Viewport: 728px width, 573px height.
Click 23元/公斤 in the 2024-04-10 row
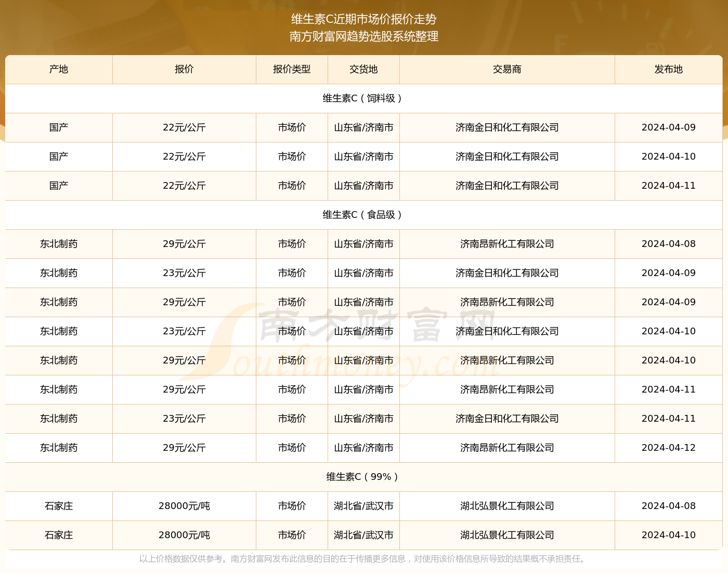(x=184, y=331)
